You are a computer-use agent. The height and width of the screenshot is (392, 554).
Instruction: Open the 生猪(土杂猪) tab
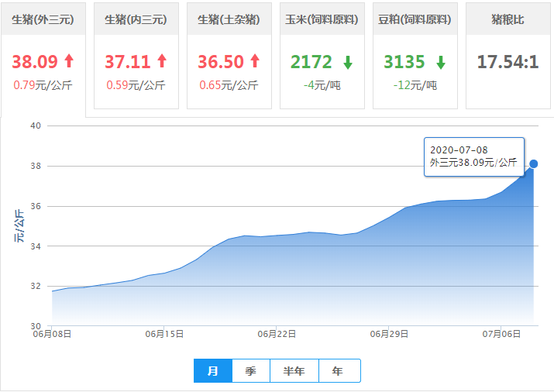229,19
